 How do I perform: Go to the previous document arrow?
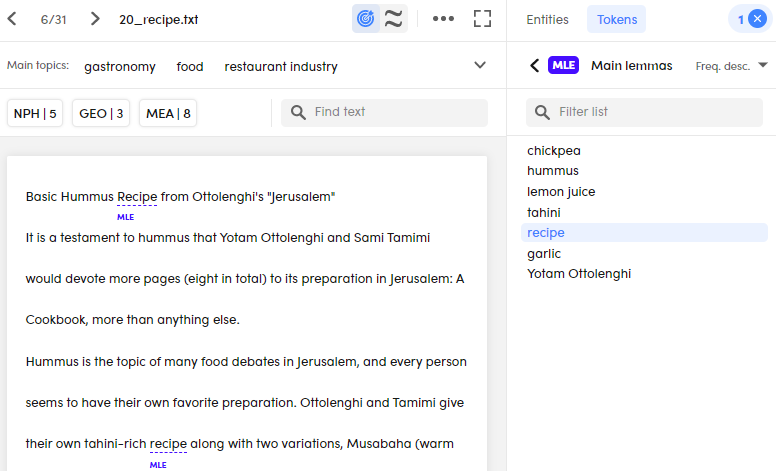(12, 19)
